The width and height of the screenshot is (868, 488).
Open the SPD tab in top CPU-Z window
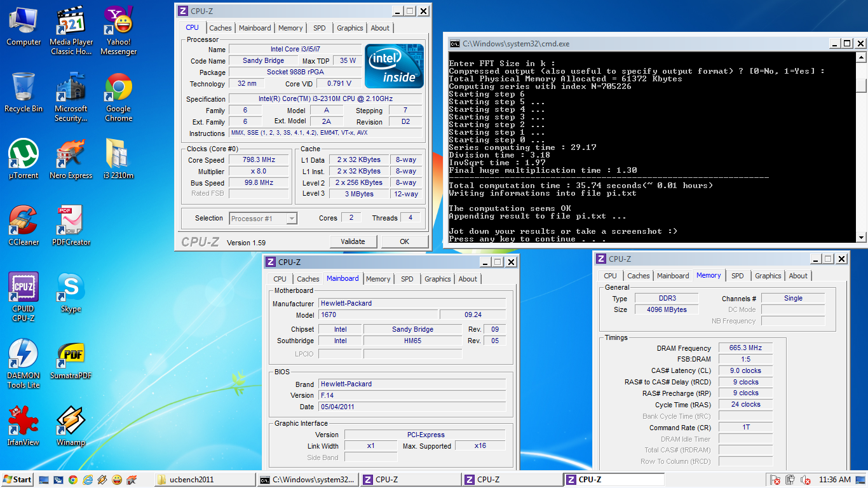pos(320,28)
